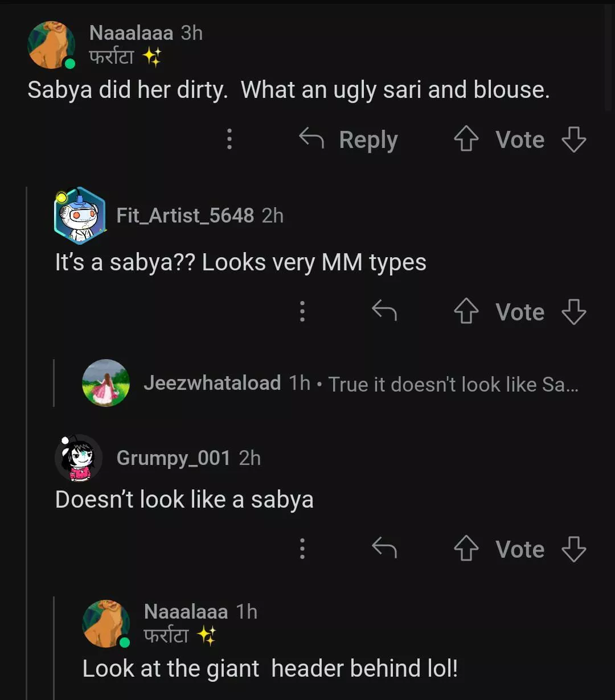Upvote Naaalaaa's ugly sari comment
The width and height of the screenshot is (615, 700).
pos(466,139)
